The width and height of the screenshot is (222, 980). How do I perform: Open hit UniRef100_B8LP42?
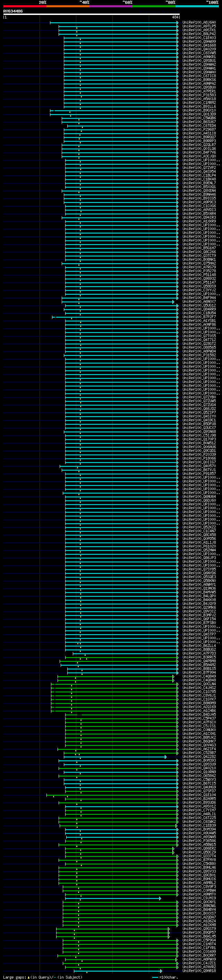199,34
